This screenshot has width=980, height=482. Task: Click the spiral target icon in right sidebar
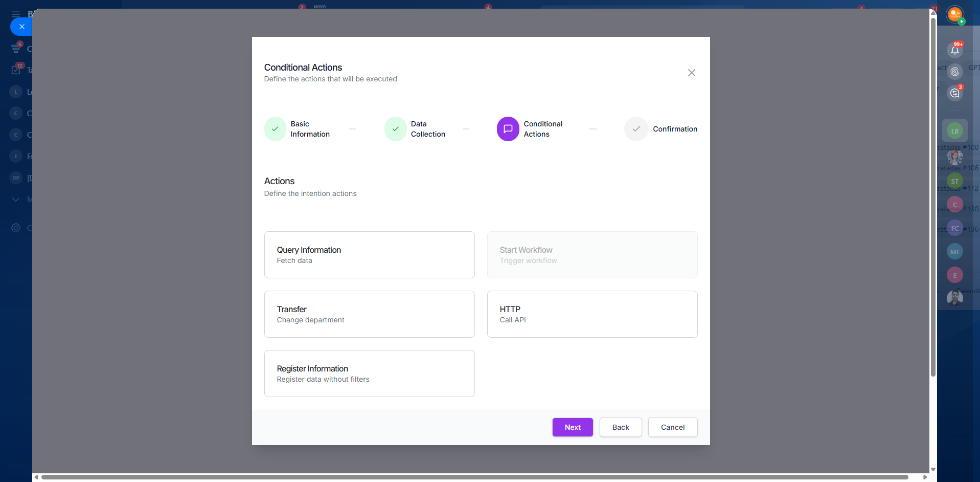point(954,71)
